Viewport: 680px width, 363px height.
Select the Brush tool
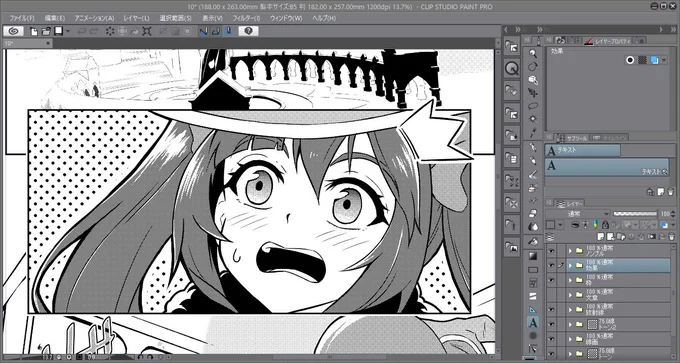click(x=533, y=174)
